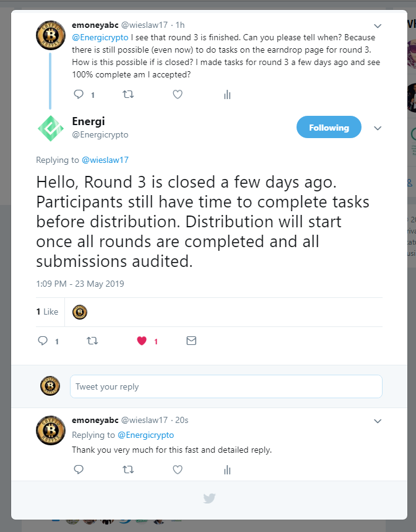
Task: Retweet the thank-you reply tweet
Action: [128, 469]
